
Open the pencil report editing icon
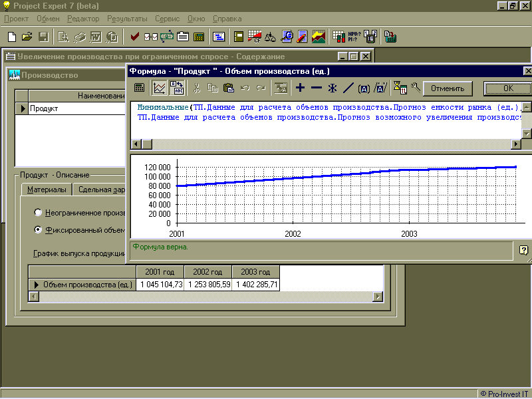tap(302, 37)
